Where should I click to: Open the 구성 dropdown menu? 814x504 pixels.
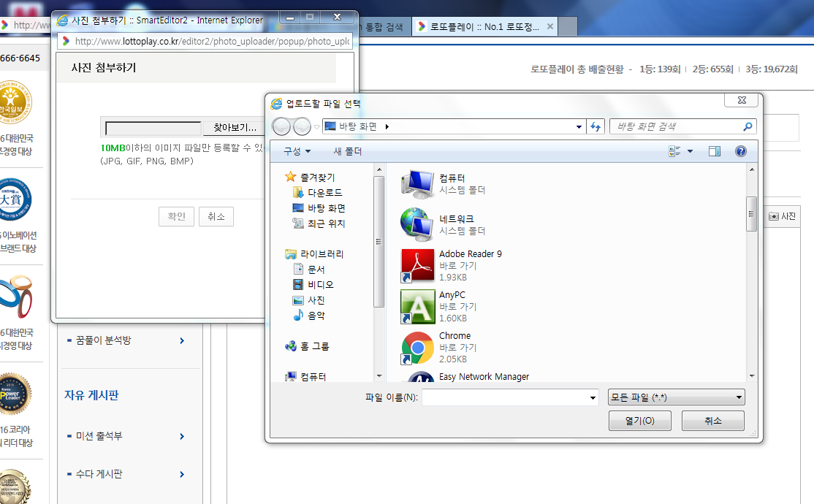tap(297, 151)
